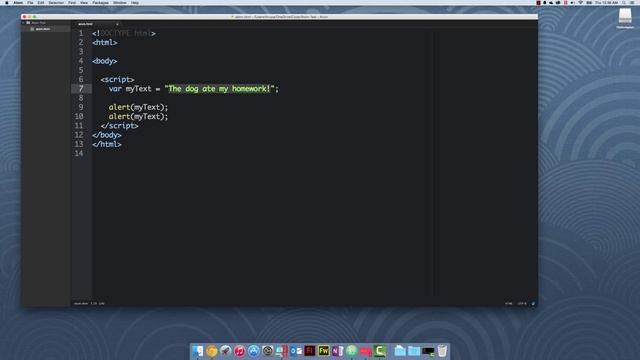Switch to the open html file tab
Screen dimensions: 640x360
(x=85, y=24)
